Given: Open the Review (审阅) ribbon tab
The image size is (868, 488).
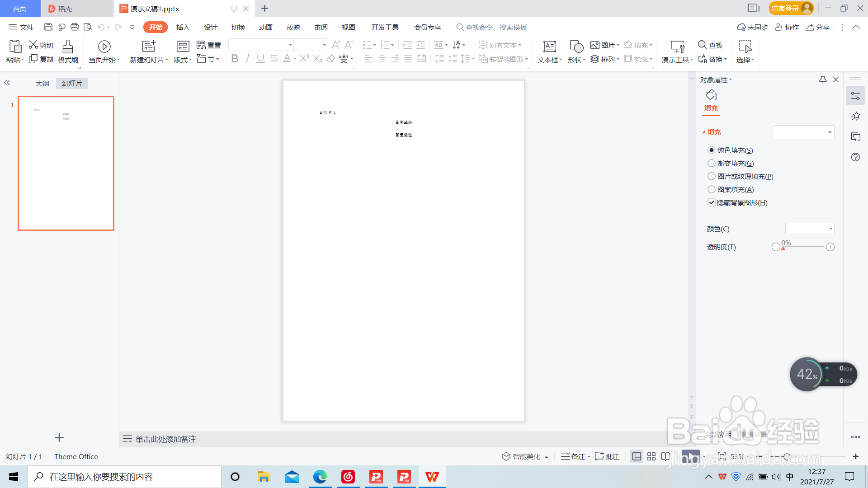Looking at the screenshot, I should point(321,27).
